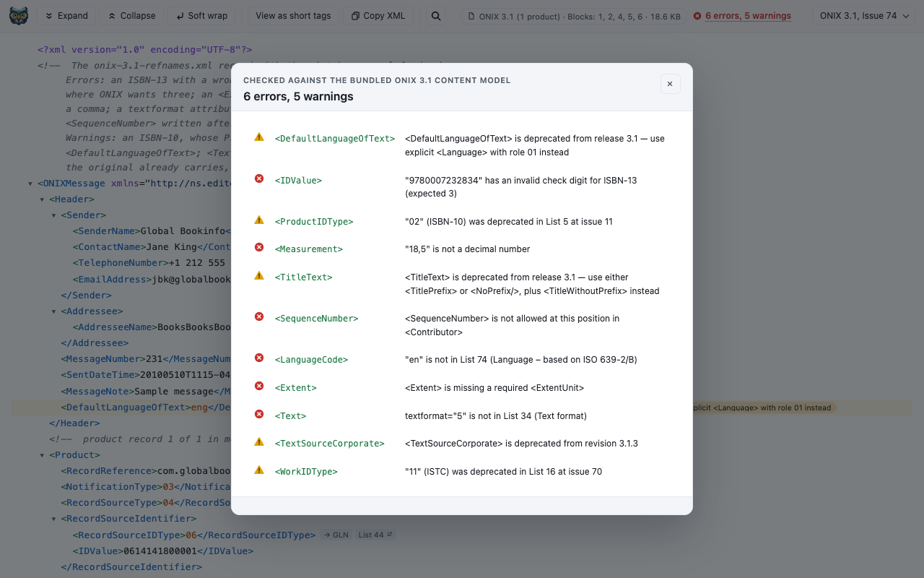Collapse the RecordSourceIdentifier node
The image size is (924, 578).
tap(53, 519)
